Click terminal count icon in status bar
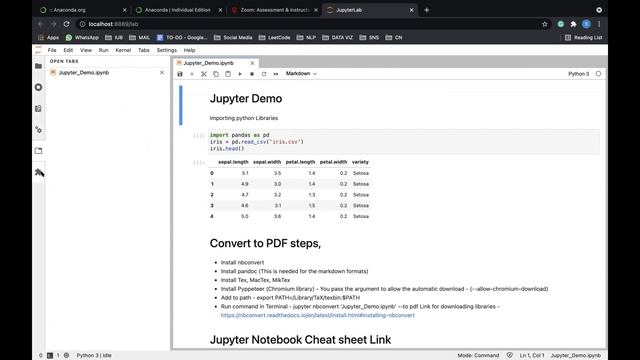640x360 pixels. point(50,356)
